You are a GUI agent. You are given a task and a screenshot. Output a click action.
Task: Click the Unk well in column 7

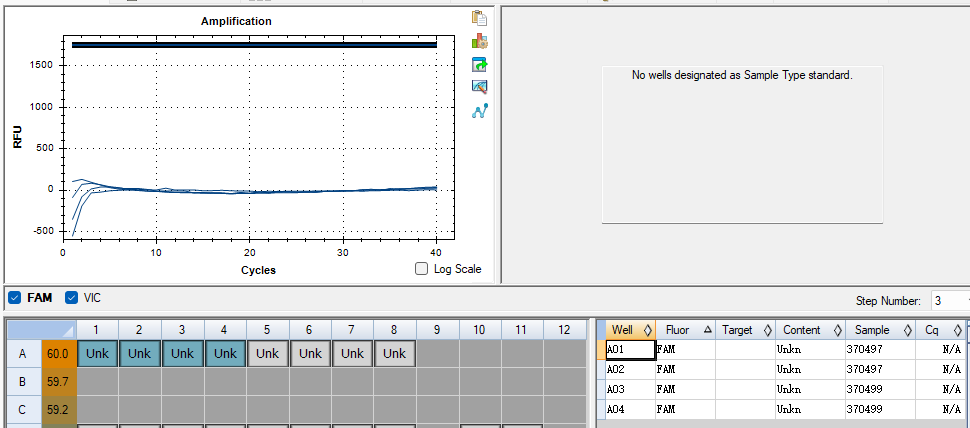tap(352, 354)
